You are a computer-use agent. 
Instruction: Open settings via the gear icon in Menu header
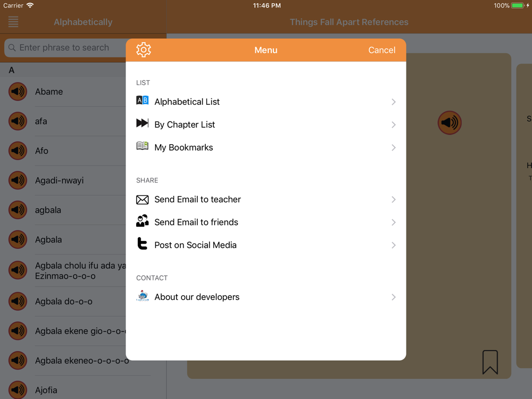point(144,50)
